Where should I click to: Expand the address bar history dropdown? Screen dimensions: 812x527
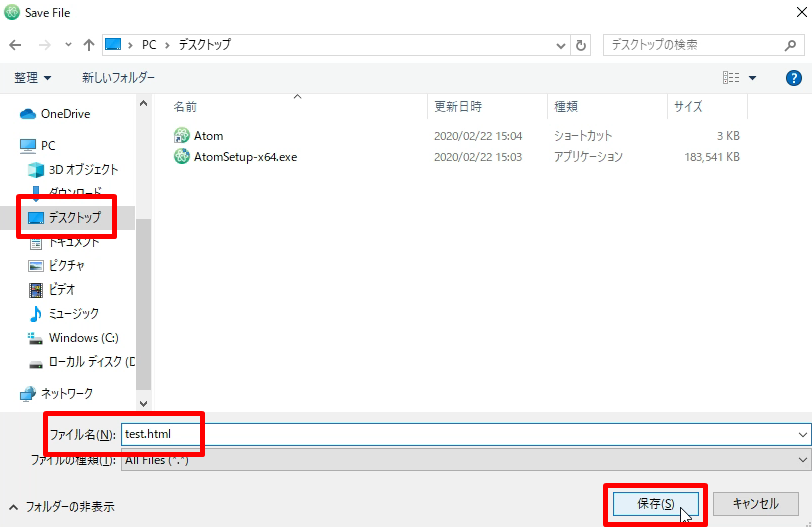pos(562,45)
